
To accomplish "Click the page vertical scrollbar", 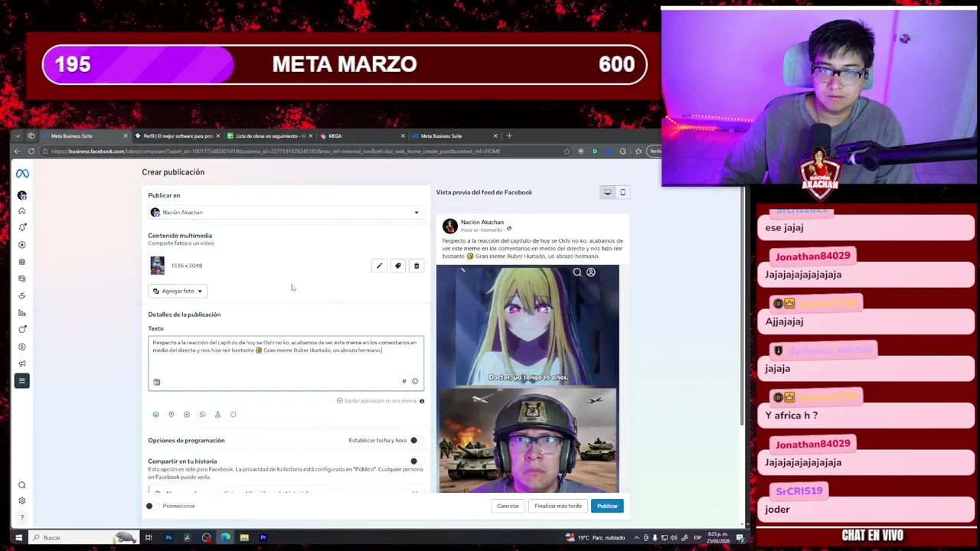I will (x=740, y=306).
